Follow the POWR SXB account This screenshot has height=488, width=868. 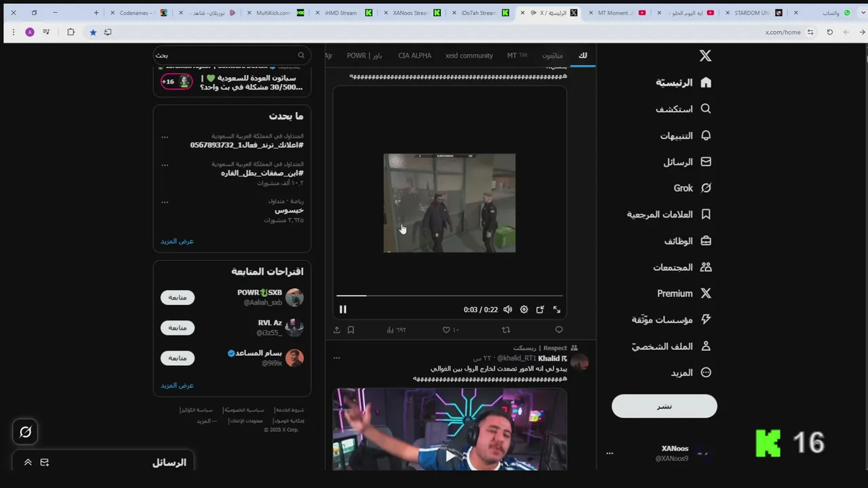177,298
